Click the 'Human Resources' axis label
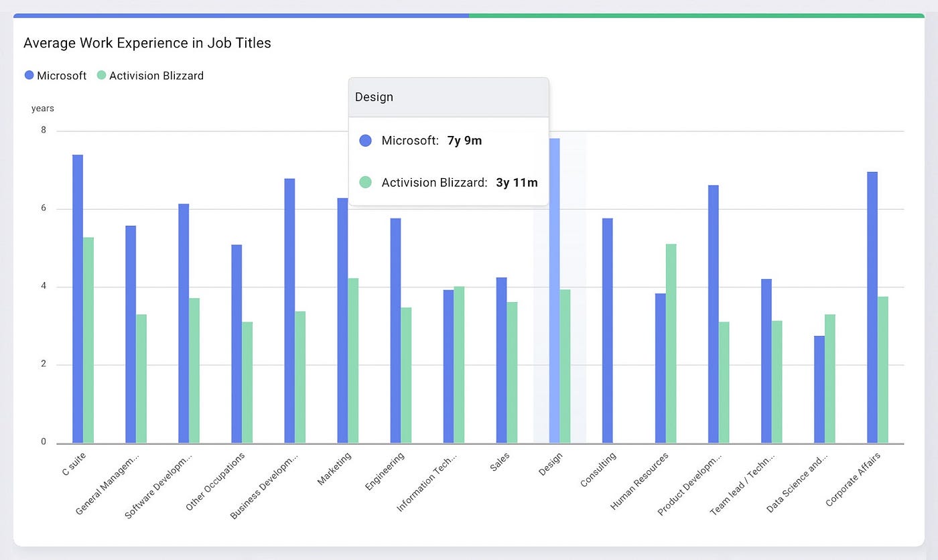The width and height of the screenshot is (938, 560). [639, 481]
